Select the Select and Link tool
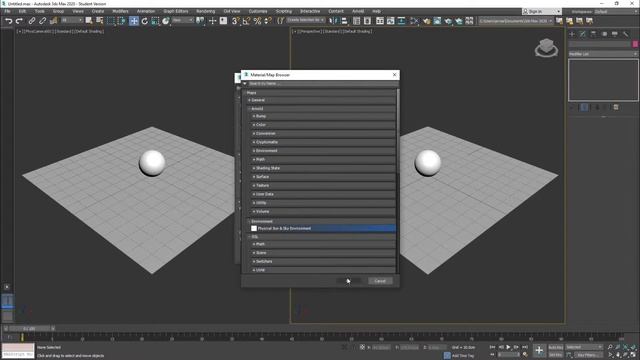This screenshot has height=360, width=640. coord(32,21)
